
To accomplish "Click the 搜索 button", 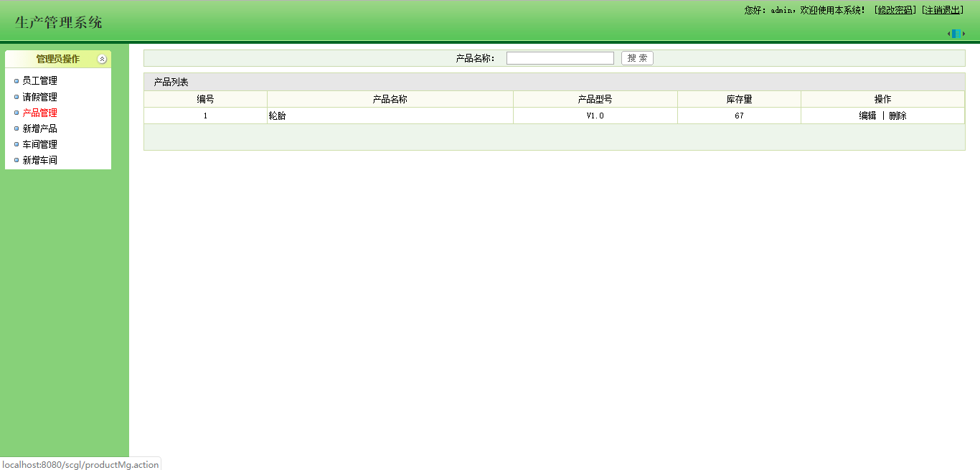I will [x=637, y=58].
